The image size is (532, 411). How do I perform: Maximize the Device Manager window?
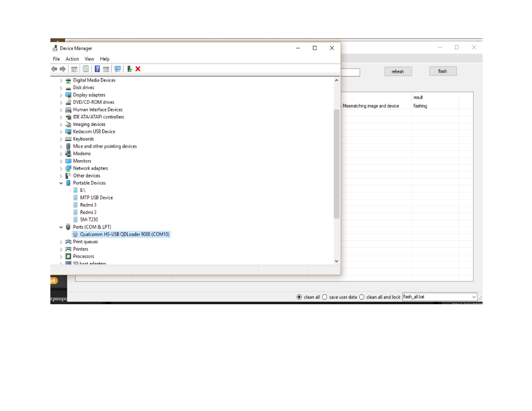[x=314, y=48]
